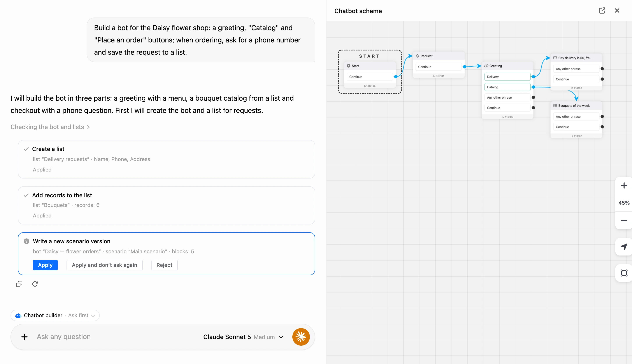Image resolution: width=632 pixels, height=364 pixels.
Task: Expand Checking the bot and lists
Action: [x=50, y=127]
